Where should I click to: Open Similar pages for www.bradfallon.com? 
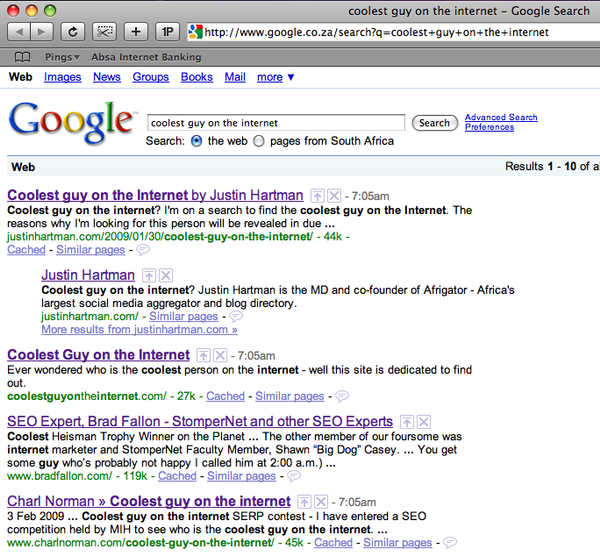coord(241,476)
